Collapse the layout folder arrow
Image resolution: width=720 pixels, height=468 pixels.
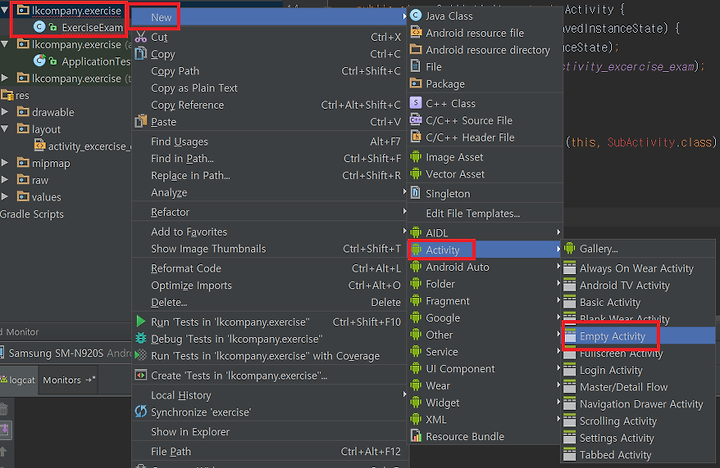coord(4,129)
